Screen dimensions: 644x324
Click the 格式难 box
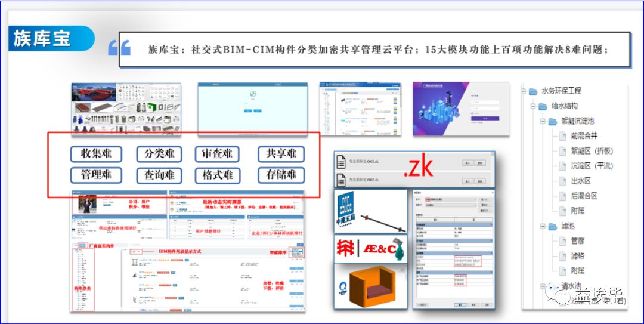click(217, 175)
